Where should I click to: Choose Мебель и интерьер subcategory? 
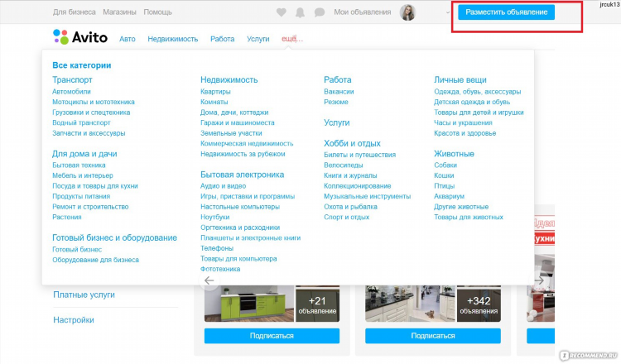tap(82, 175)
